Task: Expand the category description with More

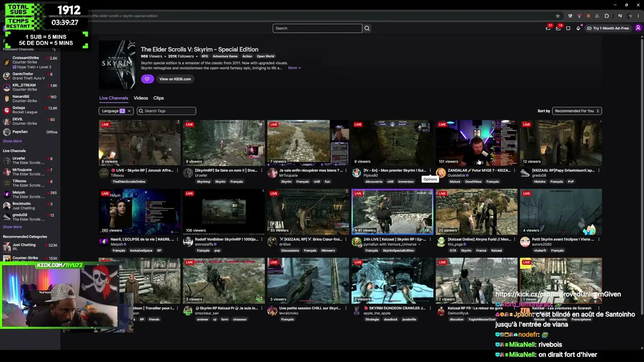Action: (294, 68)
